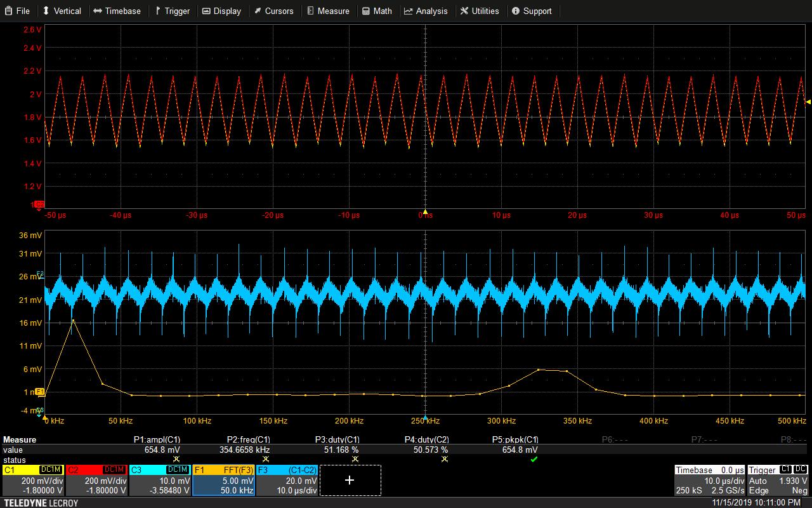Click the trigger level arrow on the right edge
Screen dimensions: 812x508
tap(808, 102)
